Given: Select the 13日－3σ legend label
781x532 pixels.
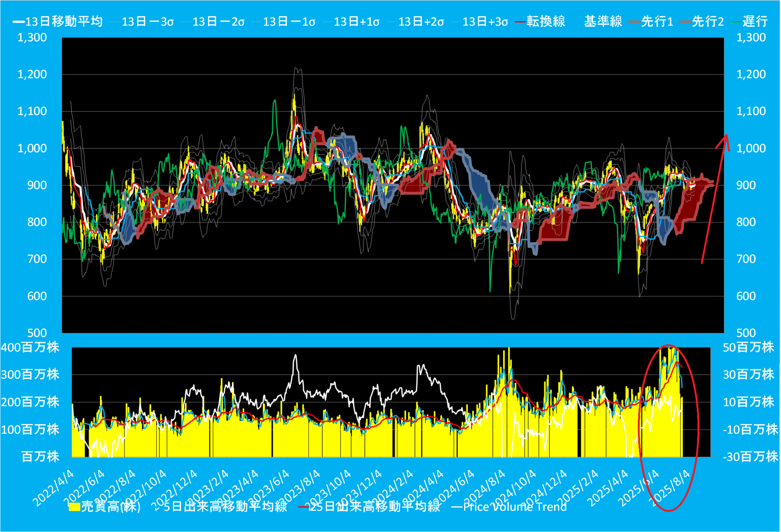Looking at the screenshot, I should coord(147,22).
